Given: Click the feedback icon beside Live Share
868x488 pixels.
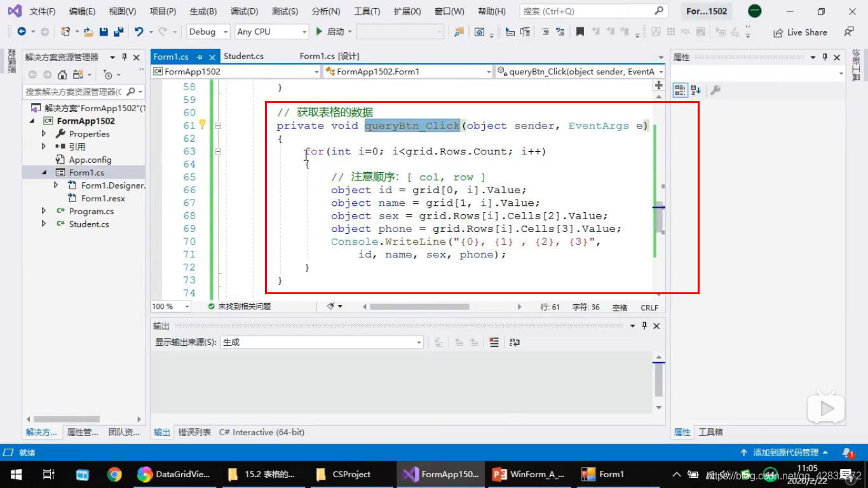Looking at the screenshot, I should pyautogui.click(x=849, y=32).
